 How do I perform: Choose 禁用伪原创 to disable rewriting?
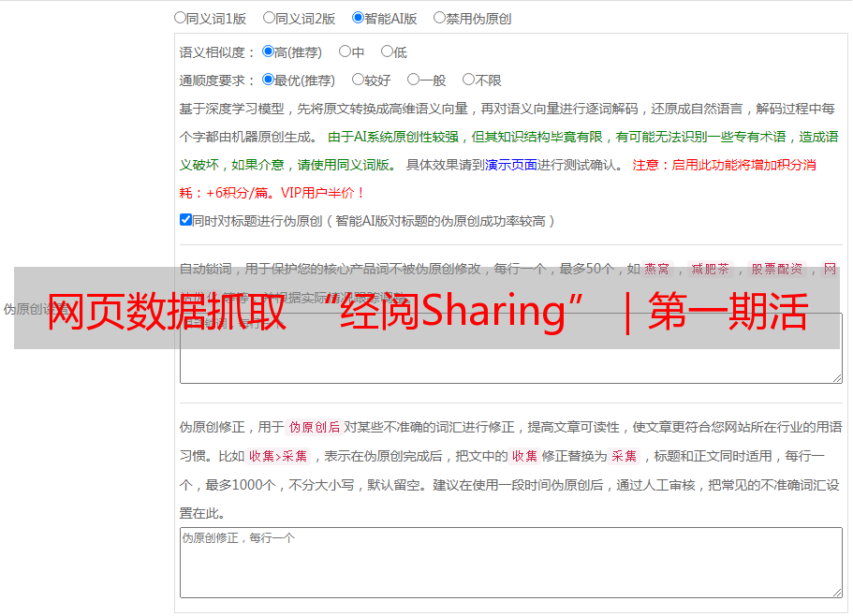pos(439,18)
